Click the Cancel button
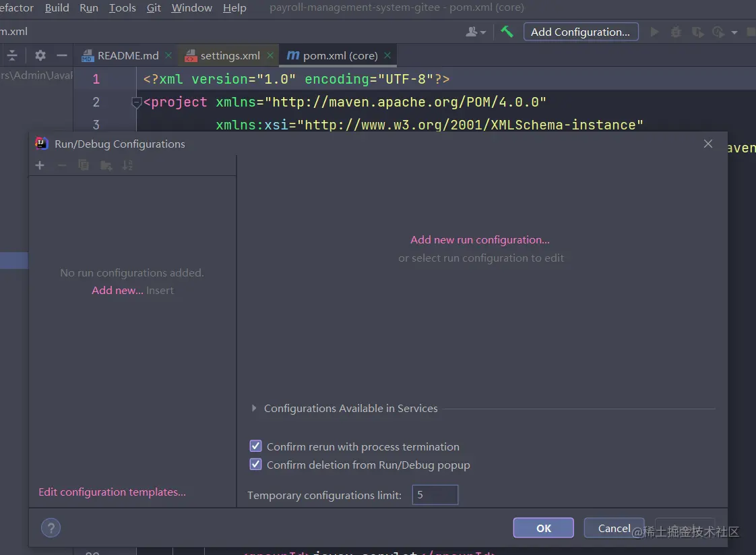The width and height of the screenshot is (756, 555). (x=614, y=528)
